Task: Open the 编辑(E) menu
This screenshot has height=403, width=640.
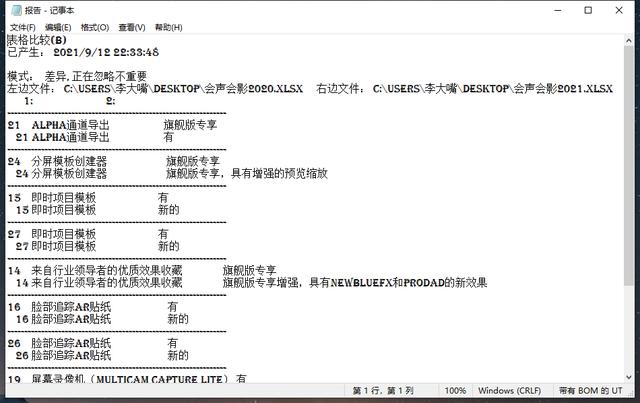Action: pyautogui.click(x=59, y=26)
